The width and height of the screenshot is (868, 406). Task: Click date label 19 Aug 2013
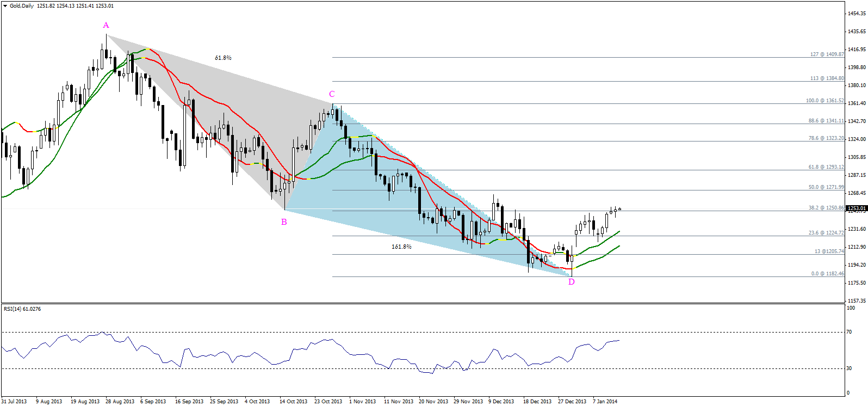(85, 402)
